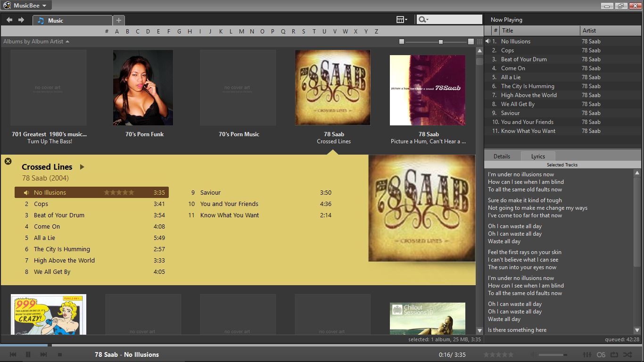This screenshot has height=362, width=644.
Task: Click the now-playing speaker icon beside No Illusions
Action: 488,41
